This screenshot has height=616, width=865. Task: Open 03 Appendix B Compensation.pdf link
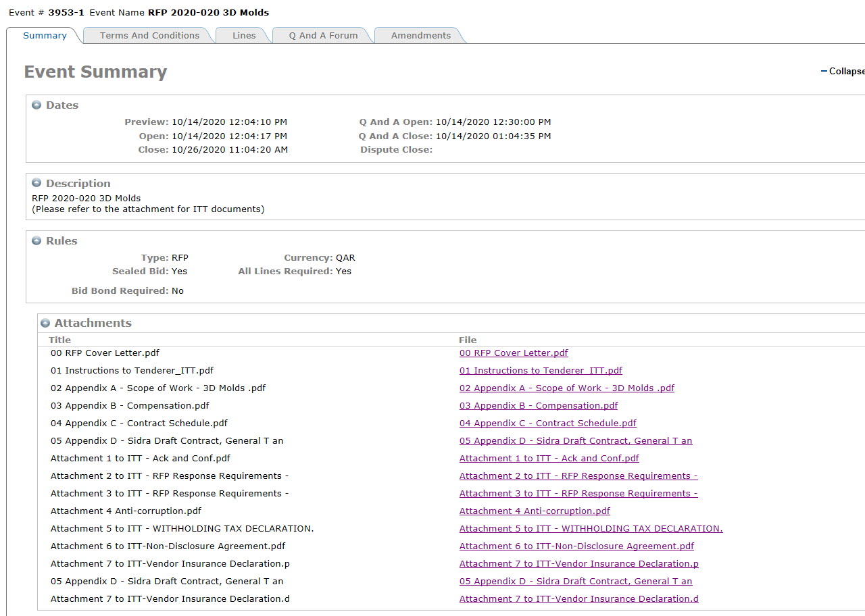[x=539, y=405]
